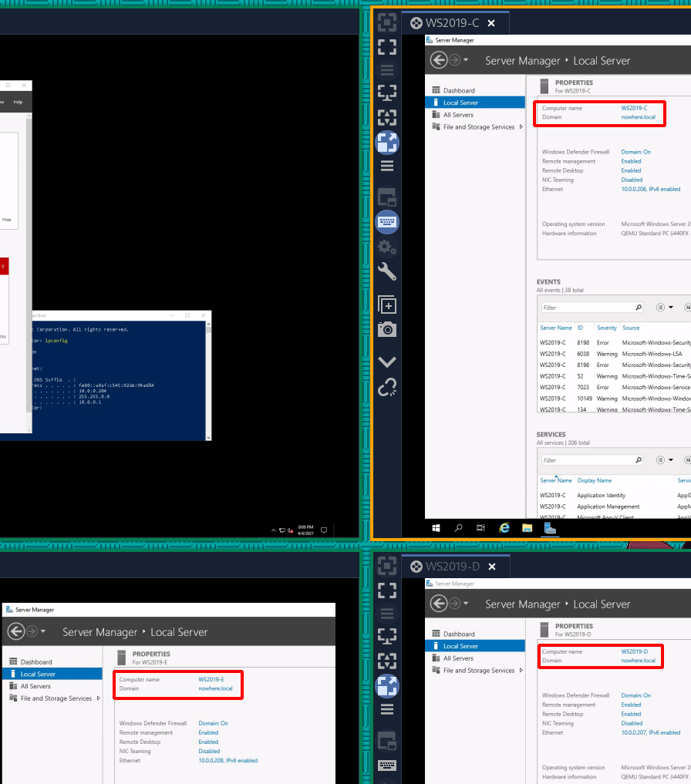Click brackets icon with up/down arrows, WS2019-C toolbar
This screenshot has height=784, width=691.
(x=387, y=117)
